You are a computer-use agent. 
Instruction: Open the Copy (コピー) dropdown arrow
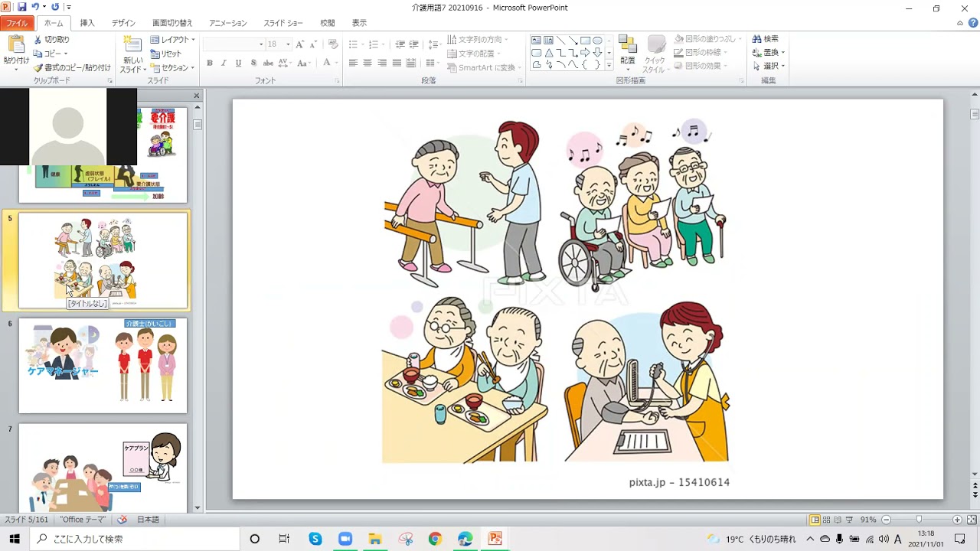(x=66, y=54)
